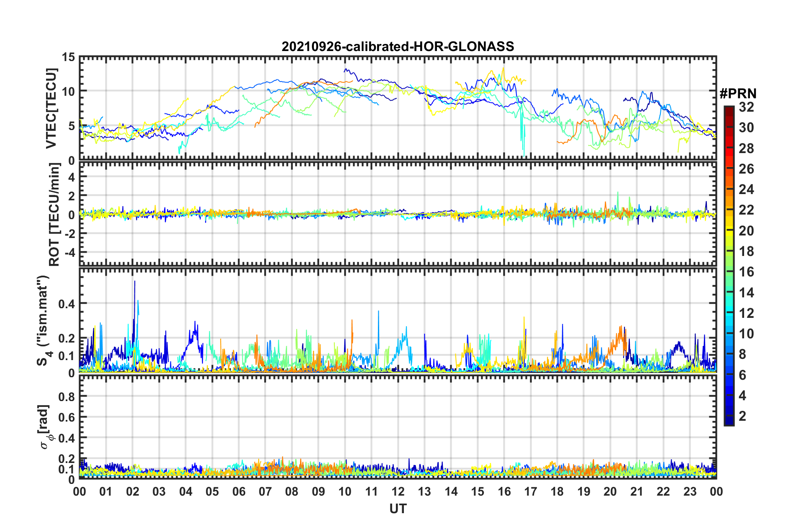Click x-axis tick label 18
Viewport: 796px width, 532px height.
coord(557,491)
